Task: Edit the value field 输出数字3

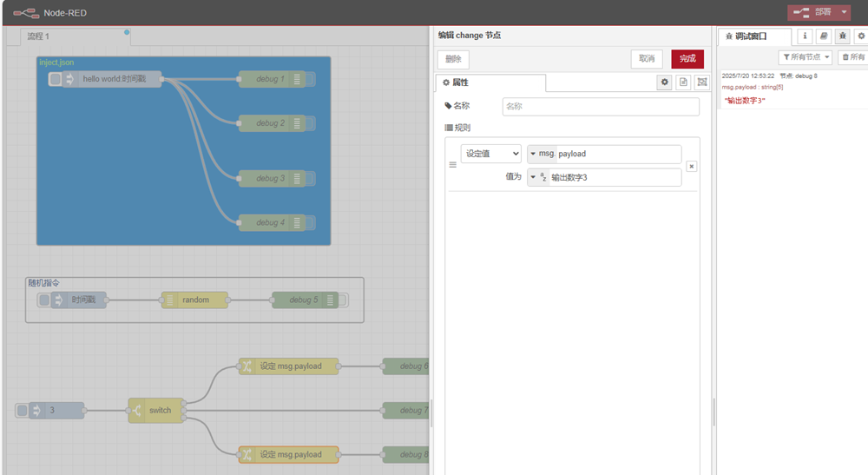Action: tap(615, 177)
